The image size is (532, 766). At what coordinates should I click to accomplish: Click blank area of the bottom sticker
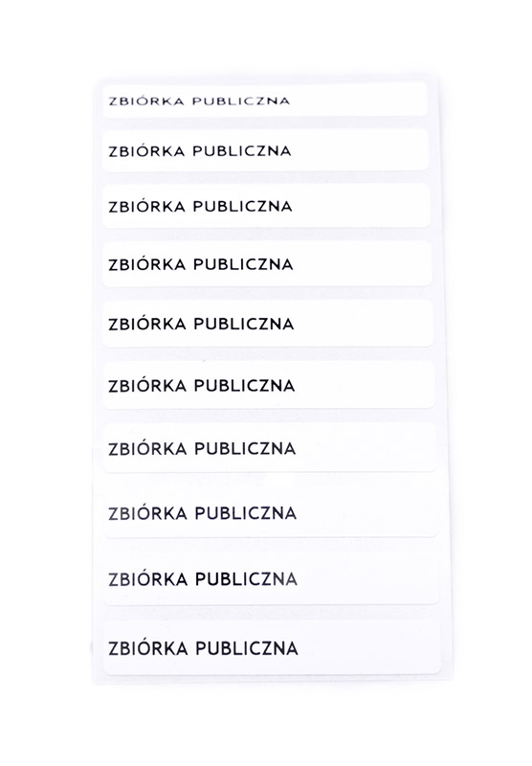[x=369, y=648]
